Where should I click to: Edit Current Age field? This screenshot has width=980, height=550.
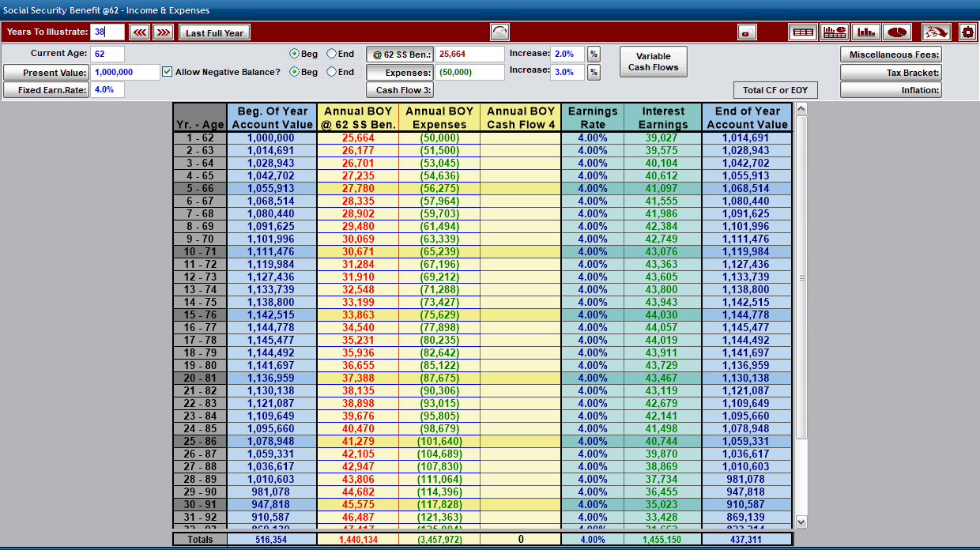[x=107, y=54]
